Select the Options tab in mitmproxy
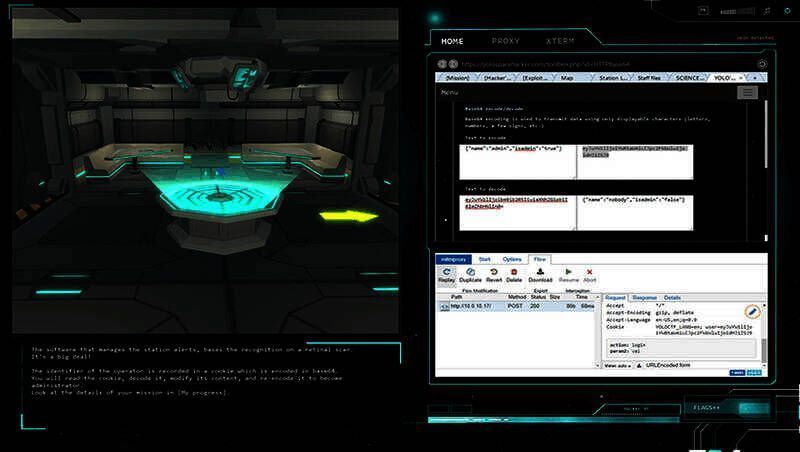 click(x=512, y=259)
